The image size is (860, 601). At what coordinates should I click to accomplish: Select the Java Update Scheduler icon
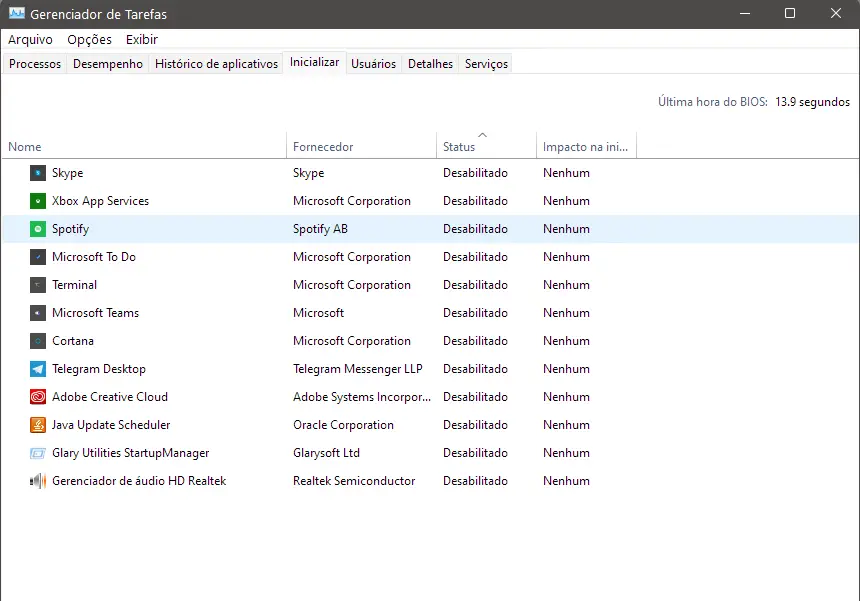(x=38, y=425)
